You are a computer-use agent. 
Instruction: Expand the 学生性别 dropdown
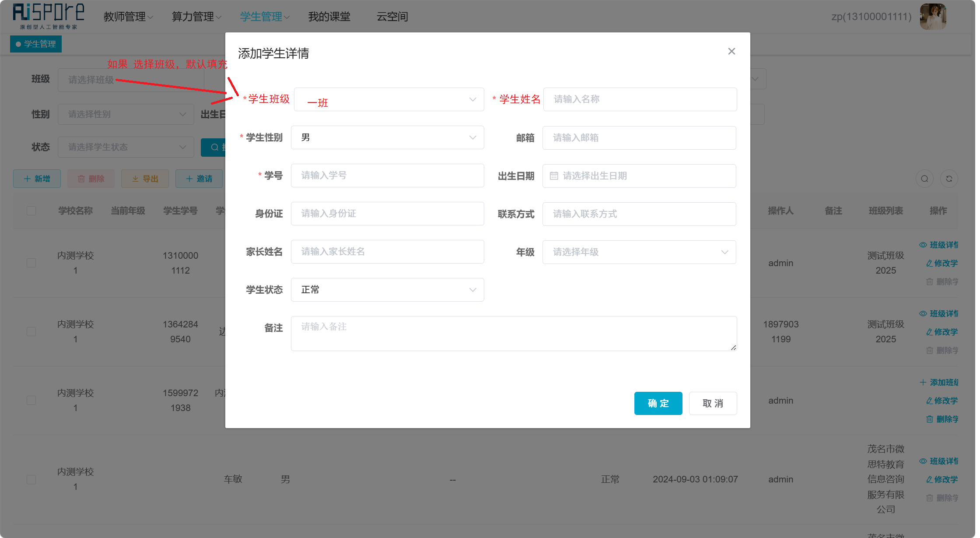387,137
